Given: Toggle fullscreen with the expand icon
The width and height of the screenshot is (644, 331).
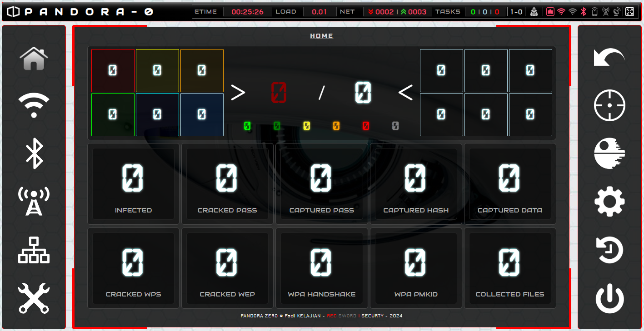Looking at the screenshot, I should coord(629,12).
